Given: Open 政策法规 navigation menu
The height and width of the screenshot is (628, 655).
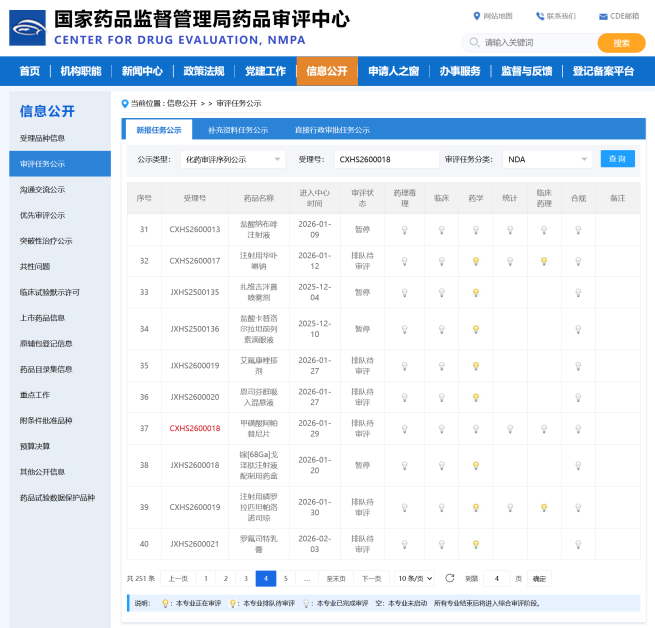Looking at the screenshot, I should (x=204, y=71).
